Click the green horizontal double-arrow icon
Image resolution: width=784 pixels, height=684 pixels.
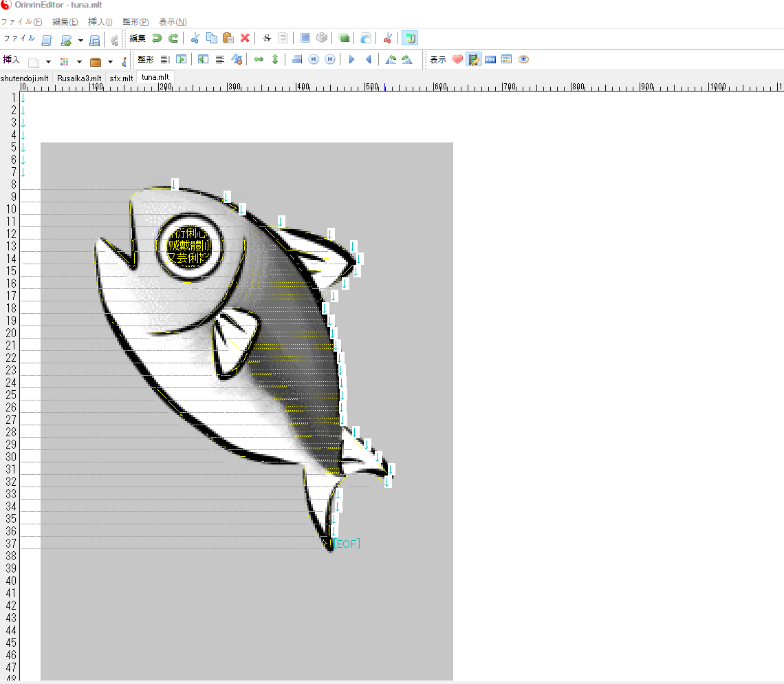(x=259, y=60)
